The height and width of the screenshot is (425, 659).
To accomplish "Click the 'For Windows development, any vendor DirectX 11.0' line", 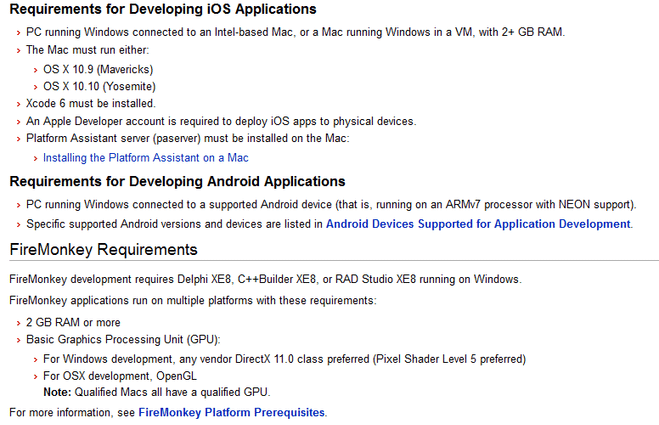I will tap(285, 359).
